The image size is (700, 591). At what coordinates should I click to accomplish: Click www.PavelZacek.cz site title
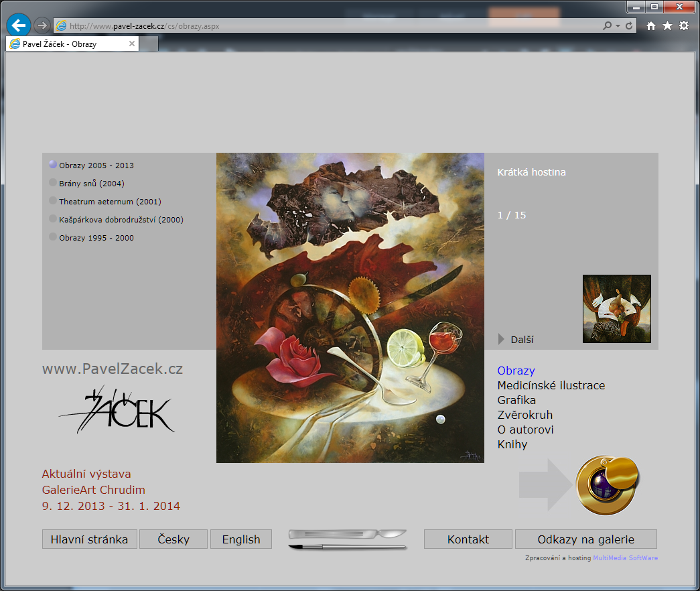coord(113,369)
